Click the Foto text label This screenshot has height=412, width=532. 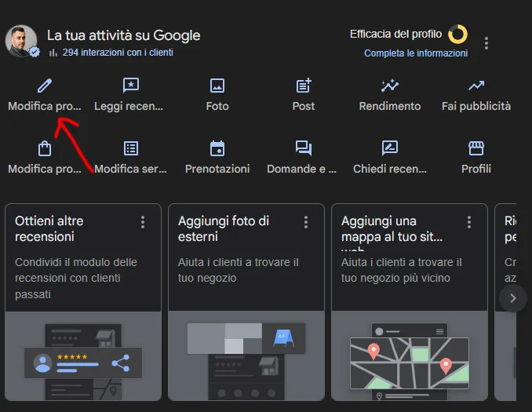tap(217, 106)
